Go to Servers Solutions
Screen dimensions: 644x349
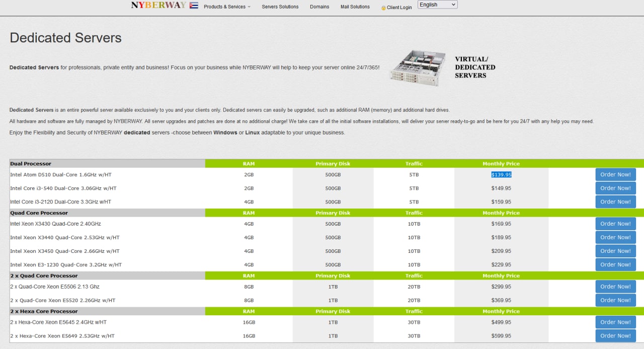(280, 7)
